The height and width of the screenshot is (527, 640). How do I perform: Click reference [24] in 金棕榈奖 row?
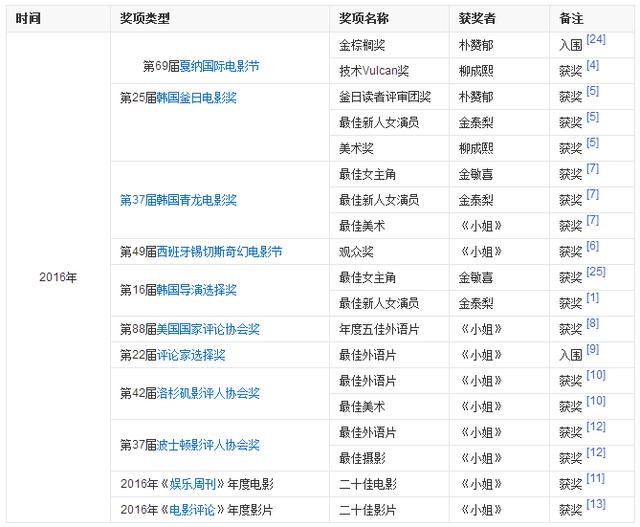[x=596, y=39]
